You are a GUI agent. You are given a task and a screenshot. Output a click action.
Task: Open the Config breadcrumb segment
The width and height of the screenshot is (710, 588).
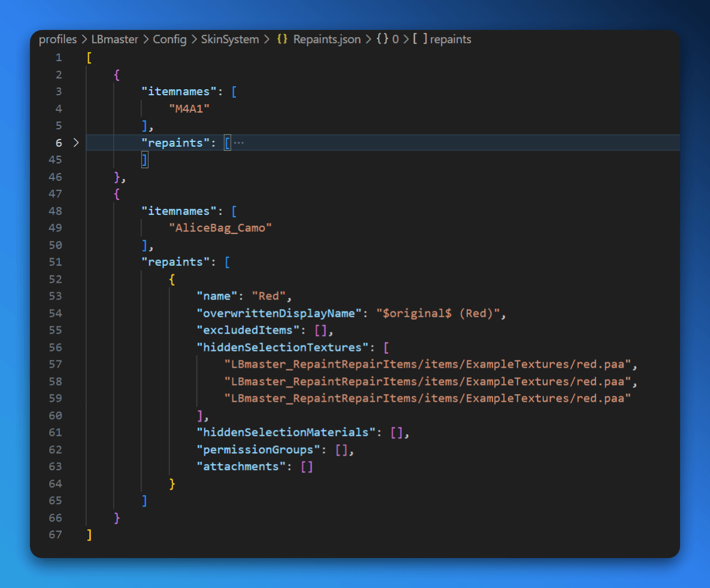pyautogui.click(x=170, y=40)
